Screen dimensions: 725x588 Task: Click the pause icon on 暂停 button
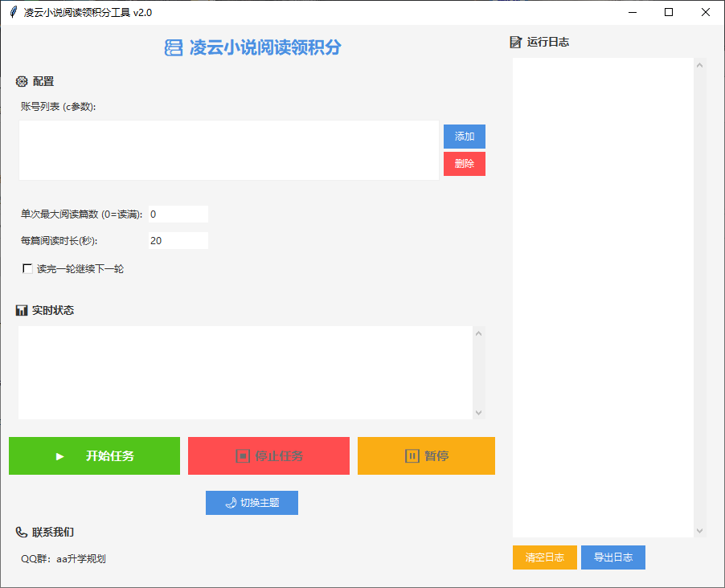click(412, 456)
